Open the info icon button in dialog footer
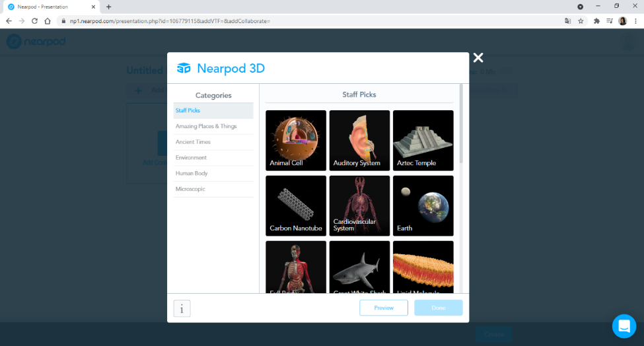The image size is (644, 346). (x=182, y=308)
